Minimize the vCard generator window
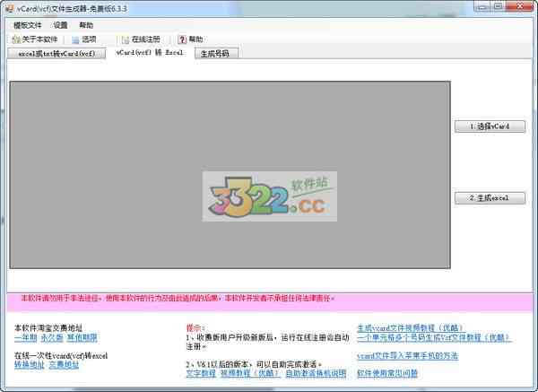The height and width of the screenshot is (392, 538). (482, 6)
